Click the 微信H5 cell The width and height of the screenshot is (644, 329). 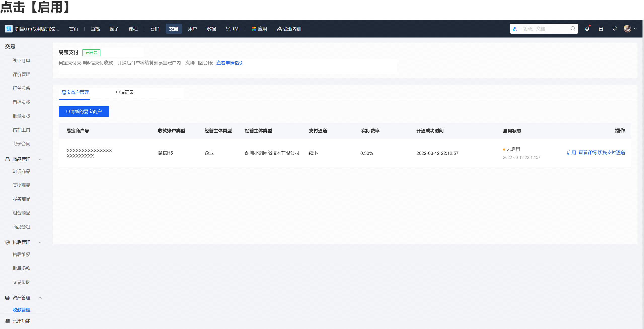(x=165, y=153)
